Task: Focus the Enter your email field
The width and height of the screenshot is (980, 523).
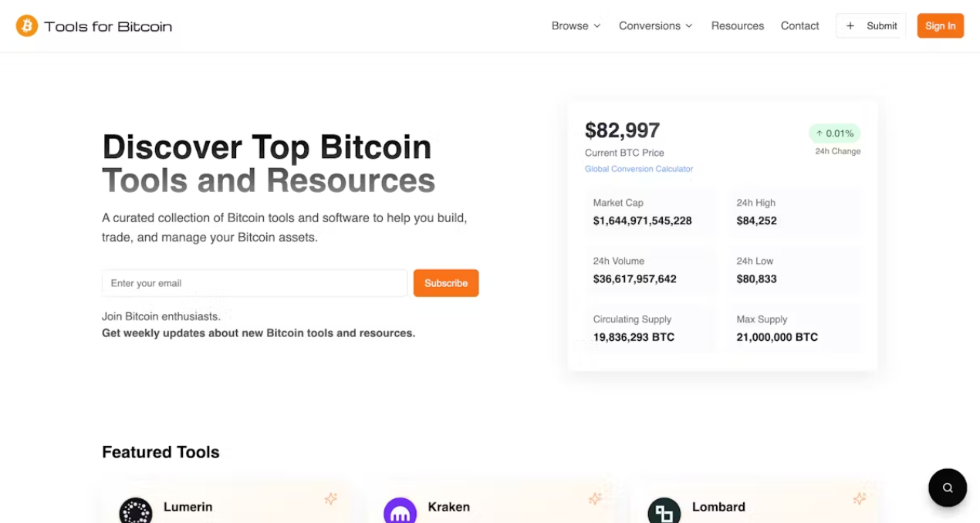Action: [x=255, y=283]
